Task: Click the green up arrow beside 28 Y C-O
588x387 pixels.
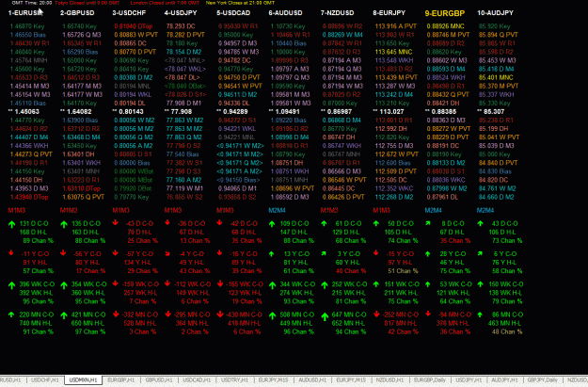Action: (x=428, y=253)
